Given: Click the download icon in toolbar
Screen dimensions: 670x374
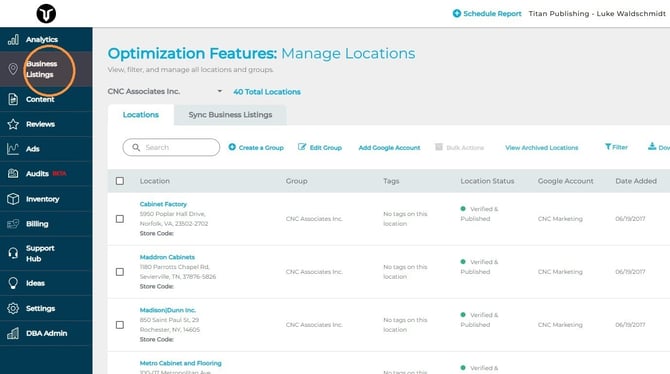Looking at the screenshot, I should (652, 147).
